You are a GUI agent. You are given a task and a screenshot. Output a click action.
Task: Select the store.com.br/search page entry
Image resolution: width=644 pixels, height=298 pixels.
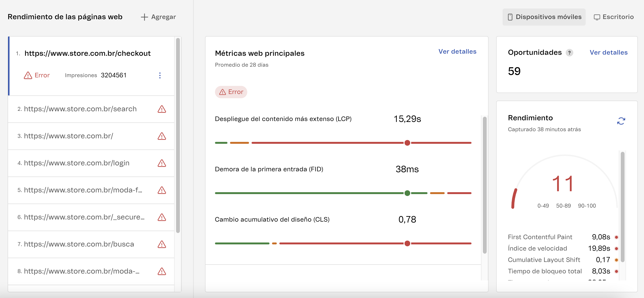coord(80,109)
